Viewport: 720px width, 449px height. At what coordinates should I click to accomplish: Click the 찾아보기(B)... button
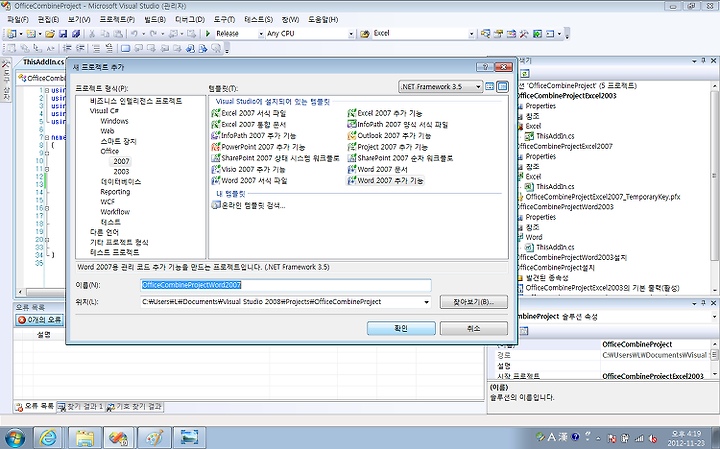(x=473, y=302)
